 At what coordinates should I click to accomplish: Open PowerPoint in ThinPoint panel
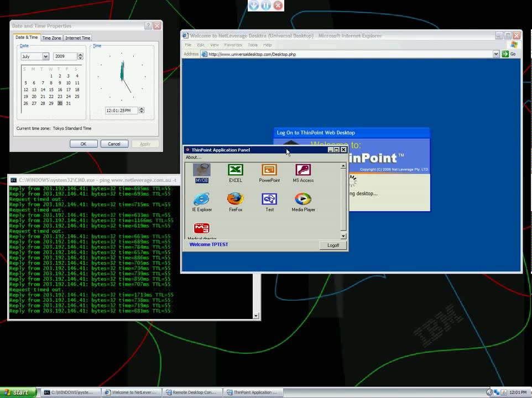(269, 173)
